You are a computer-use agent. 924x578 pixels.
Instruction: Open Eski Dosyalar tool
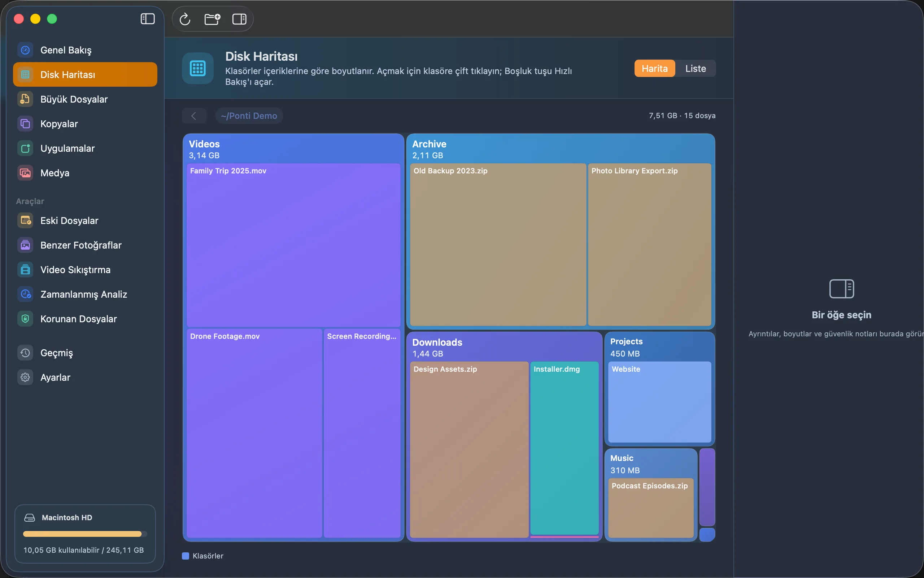85,221
